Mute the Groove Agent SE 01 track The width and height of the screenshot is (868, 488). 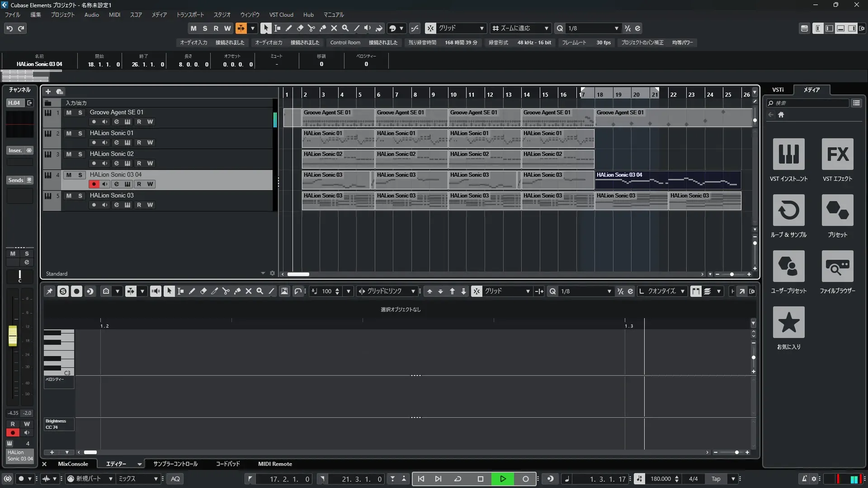click(x=69, y=113)
